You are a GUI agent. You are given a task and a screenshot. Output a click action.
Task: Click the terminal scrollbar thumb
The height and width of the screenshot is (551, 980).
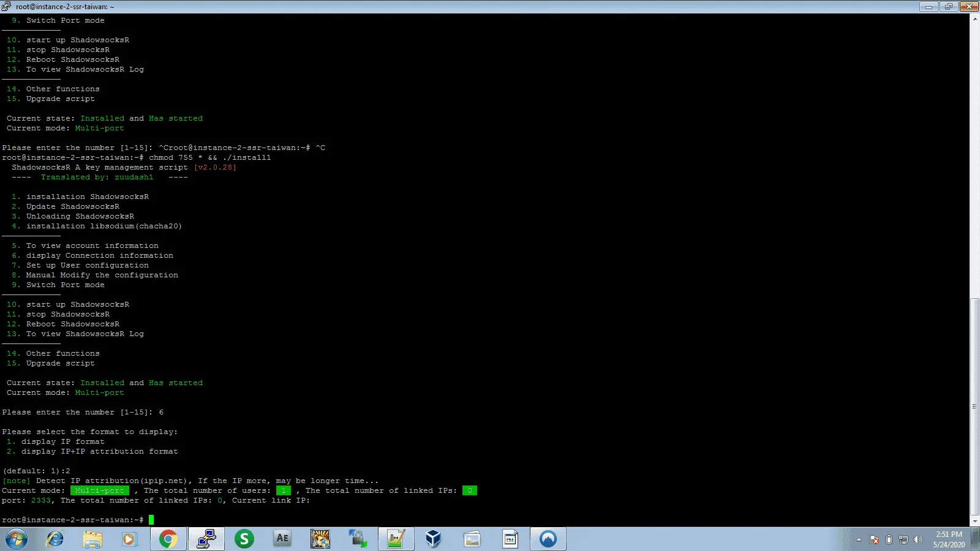pos(974,407)
